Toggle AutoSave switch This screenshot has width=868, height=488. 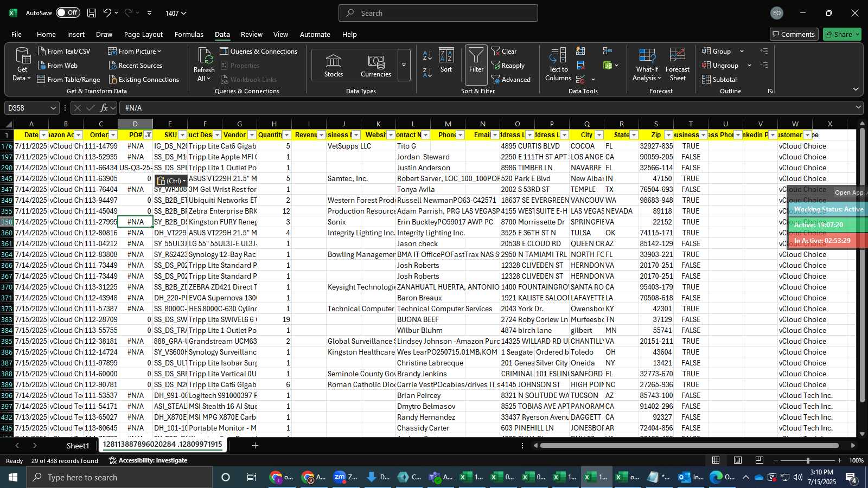(x=68, y=12)
